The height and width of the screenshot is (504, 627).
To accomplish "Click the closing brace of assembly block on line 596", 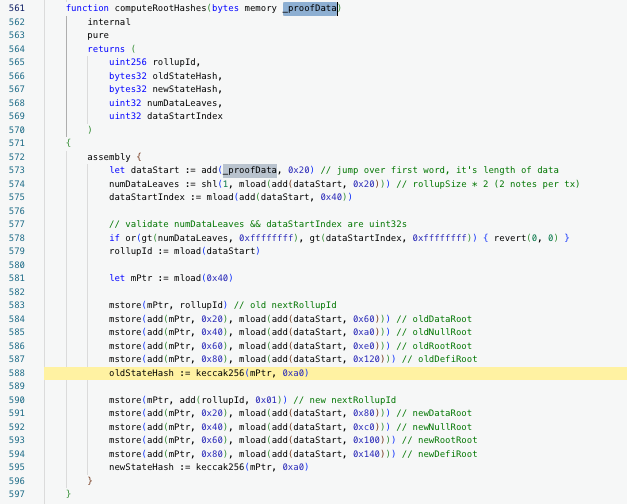I will [x=90, y=481].
